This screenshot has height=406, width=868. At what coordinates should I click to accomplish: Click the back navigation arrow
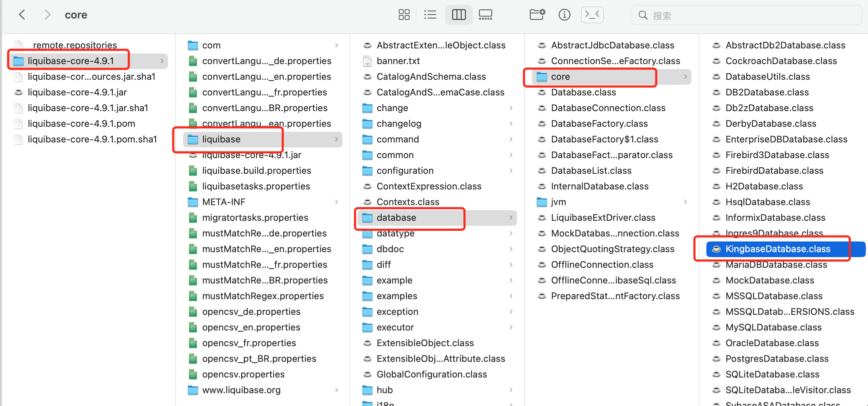22,15
